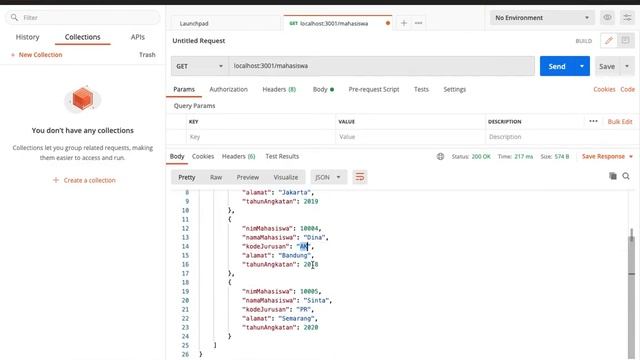
Task: Click the "Semarang" value in response
Action: 296,318
